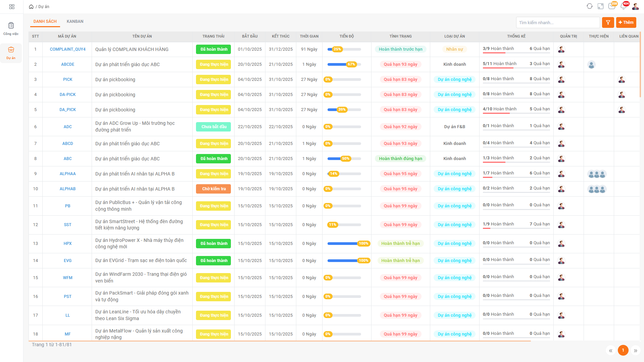Open the messages icon with 208 badge
This screenshot has width=644, height=362.
(612, 6)
